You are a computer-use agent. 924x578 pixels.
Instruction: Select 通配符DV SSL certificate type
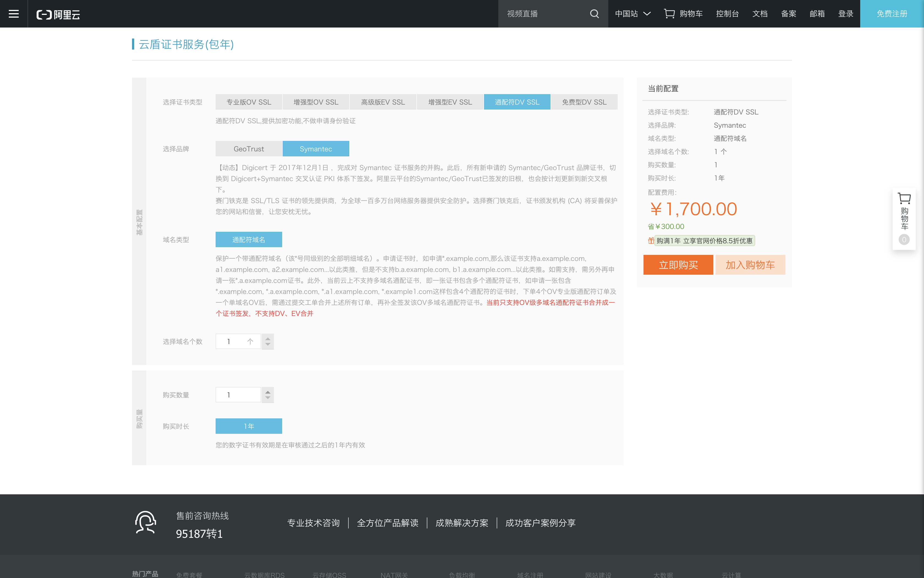coord(517,102)
